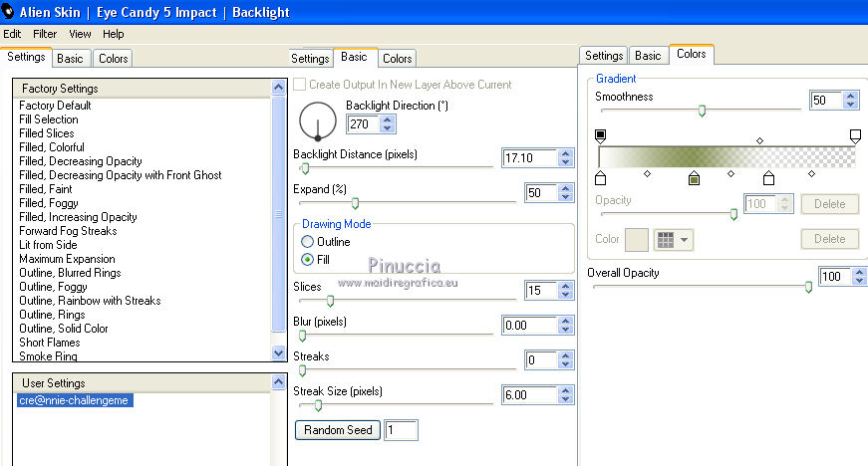Switch to Colors tab in left panel
Image resolution: width=868 pixels, height=466 pixels.
[x=113, y=59]
